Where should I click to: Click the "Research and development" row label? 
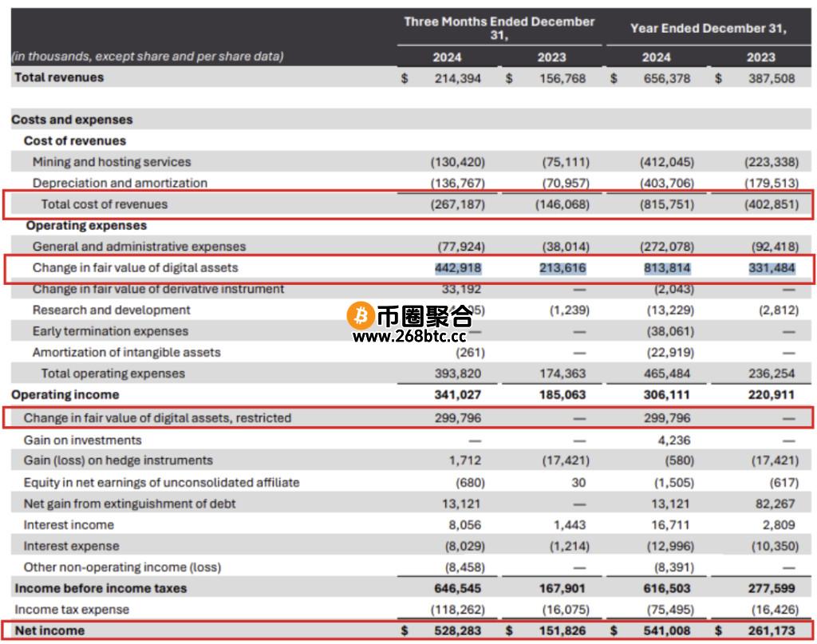pos(112,310)
